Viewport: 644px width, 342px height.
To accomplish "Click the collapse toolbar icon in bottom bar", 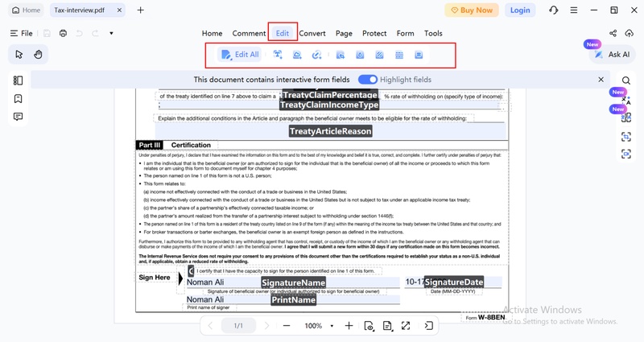I will coord(428,326).
